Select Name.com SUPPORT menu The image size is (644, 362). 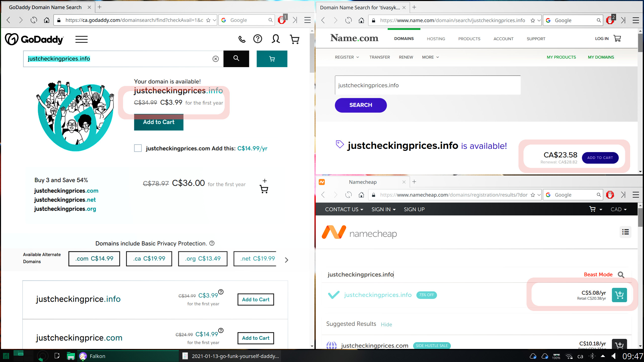[x=536, y=39]
